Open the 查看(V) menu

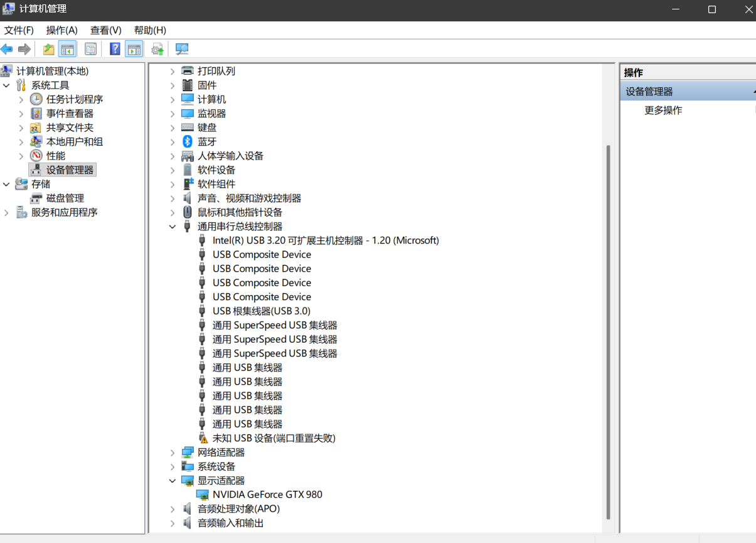105,30
